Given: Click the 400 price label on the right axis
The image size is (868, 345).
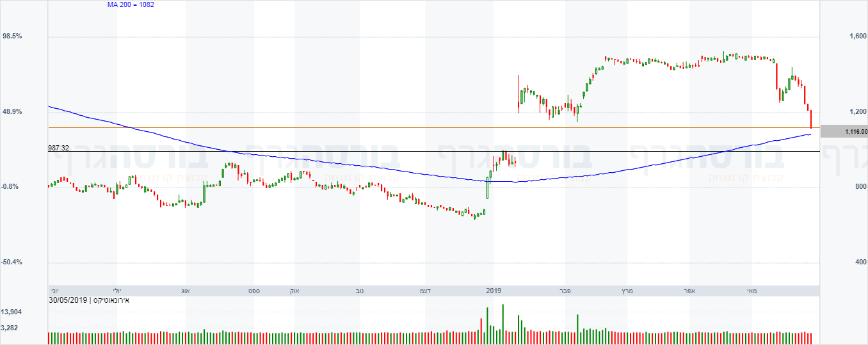Looking at the screenshot, I should click(860, 262).
